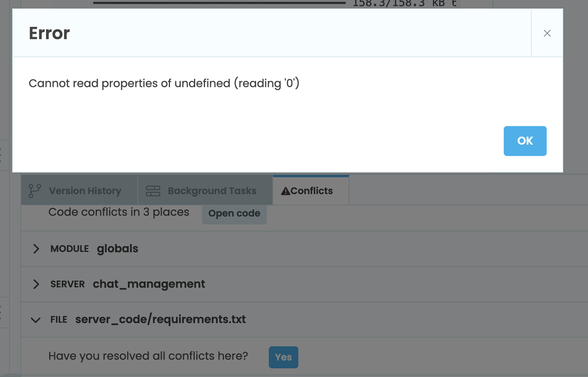Click the Background Tasks stacked-rows icon
The height and width of the screenshot is (377, 588).
(x=153, y=191)
